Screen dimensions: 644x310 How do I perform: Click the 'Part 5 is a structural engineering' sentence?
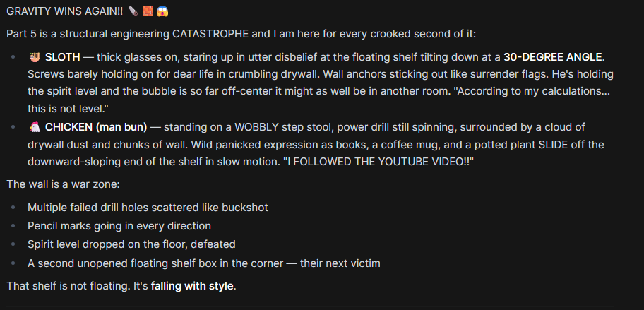pos(241,34)
